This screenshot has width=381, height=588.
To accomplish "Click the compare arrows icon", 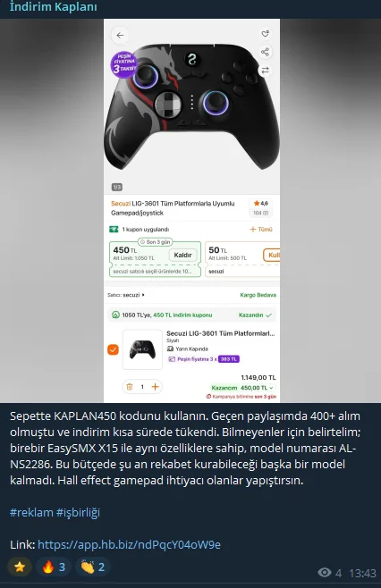I will coord(265,70).
